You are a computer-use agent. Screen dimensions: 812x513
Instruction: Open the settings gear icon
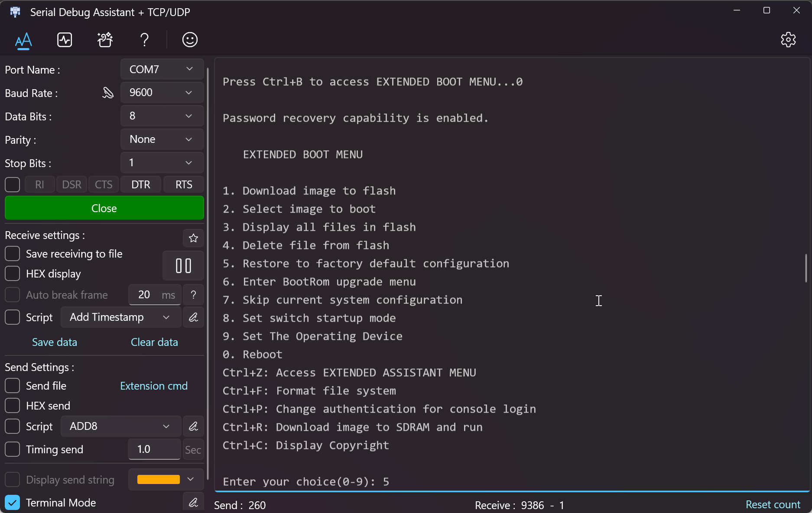coord(788,40)
